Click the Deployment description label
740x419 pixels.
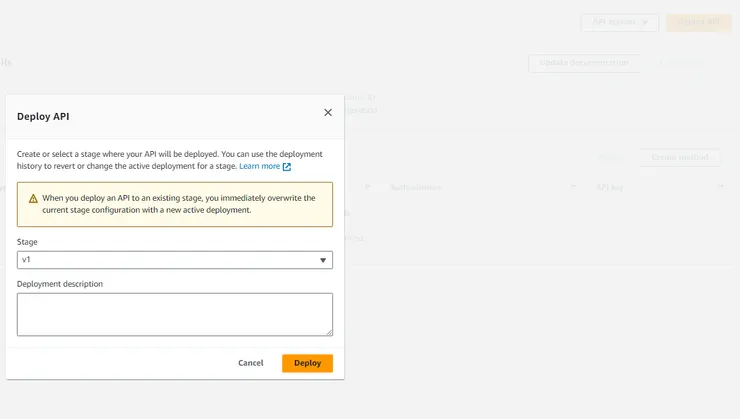(60, 284)
